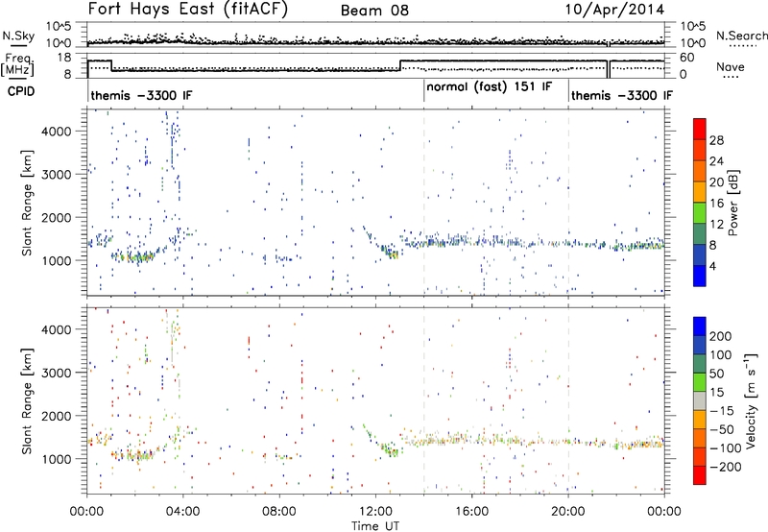Image resolution: width=768 pixels, height=532 pixels.
Task: Click the '-200' tick on the Velocity colorbar
Action: (726, 467)
